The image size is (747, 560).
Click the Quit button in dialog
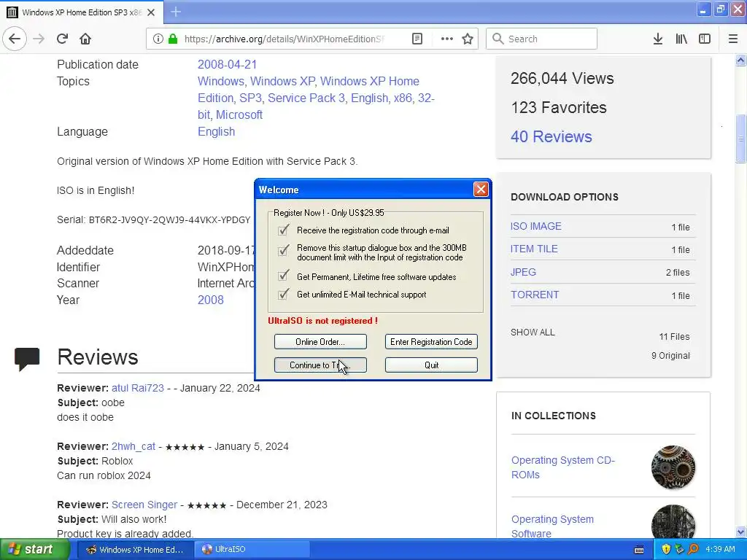click(x=431, y=365)
